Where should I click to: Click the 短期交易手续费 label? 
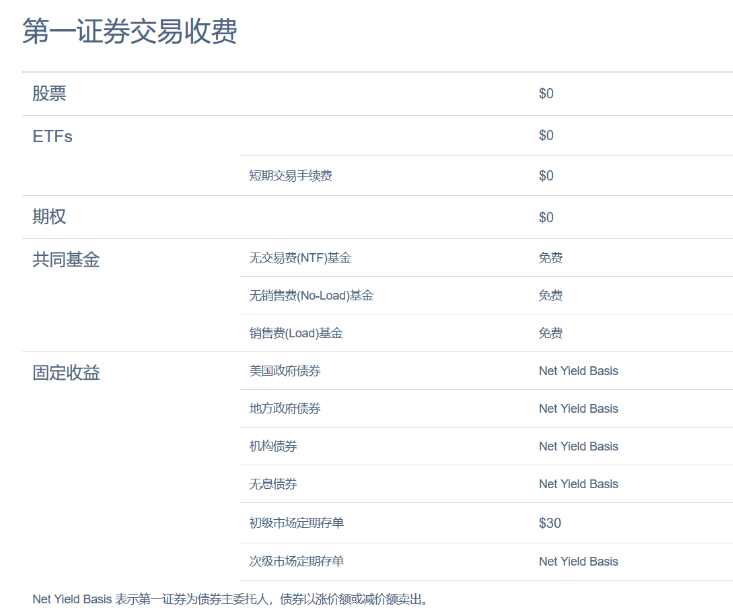[x=290, y=176]
